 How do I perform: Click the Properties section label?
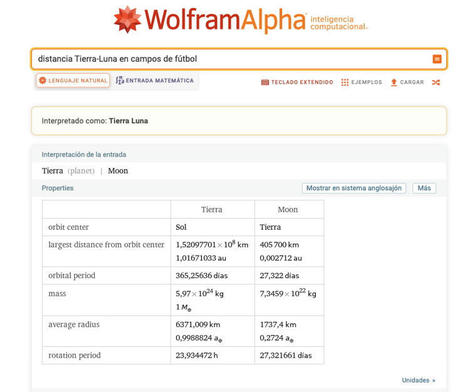[57, 188]
